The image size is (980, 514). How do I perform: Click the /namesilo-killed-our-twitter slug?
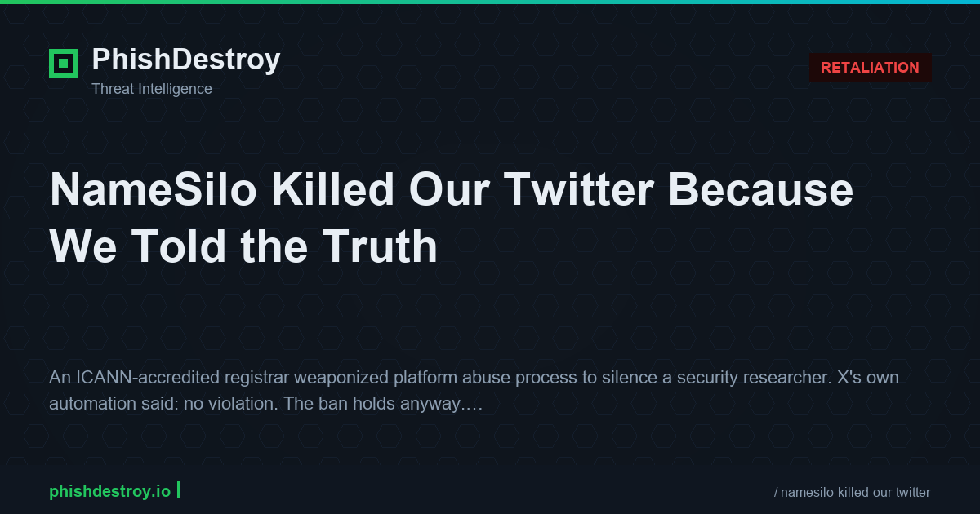pos(852,492)
